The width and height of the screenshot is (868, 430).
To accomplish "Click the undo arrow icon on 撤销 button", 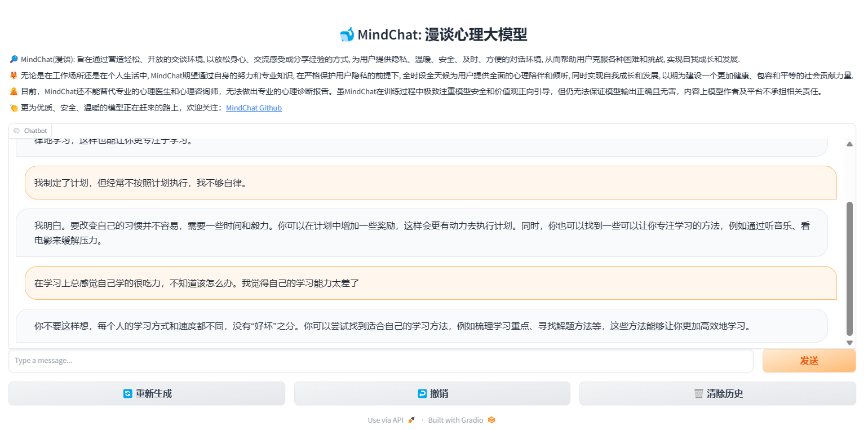I will (x=422, y=393).
